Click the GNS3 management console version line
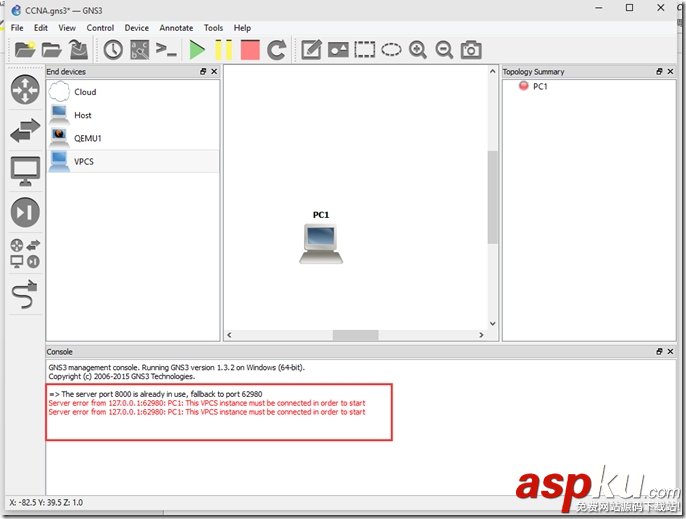Image resolution: width=686 pixels, height=519 pixels. pos(176,368)
